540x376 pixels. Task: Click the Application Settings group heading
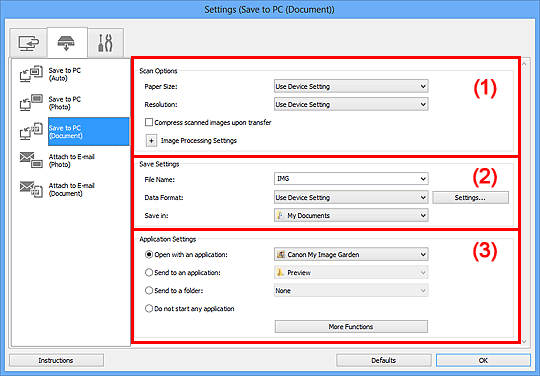(168, 239)
